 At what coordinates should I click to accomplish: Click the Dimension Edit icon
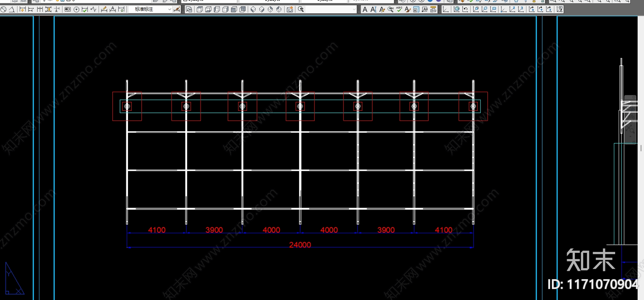pyautogui.click(x=104, y=9)
